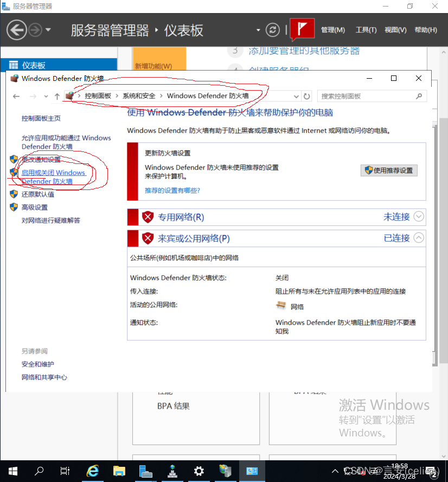
Task: Select 仪表板 in Server Manager sidebar
Action: (59, 65)
